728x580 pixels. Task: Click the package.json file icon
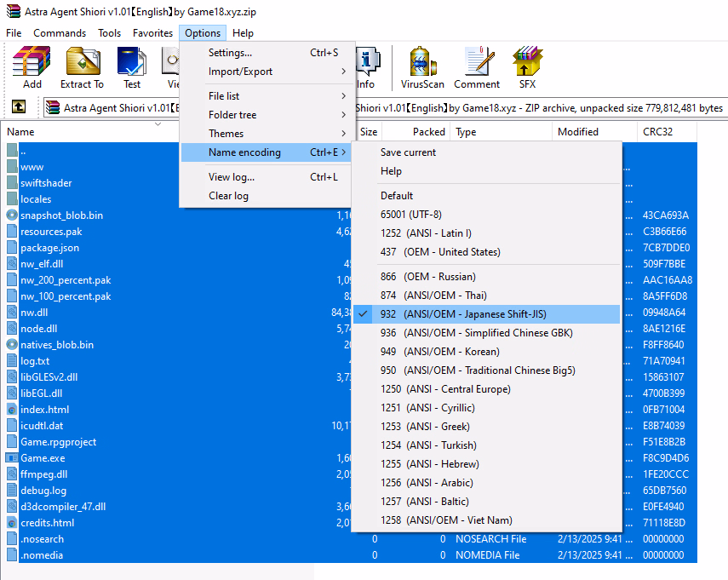pyautogui.click(x=13, y=248)
